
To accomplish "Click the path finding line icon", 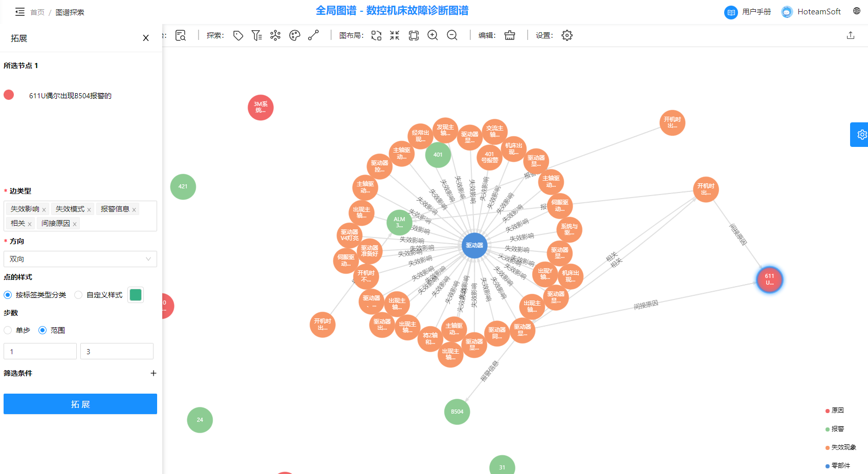I will (313, 35).
